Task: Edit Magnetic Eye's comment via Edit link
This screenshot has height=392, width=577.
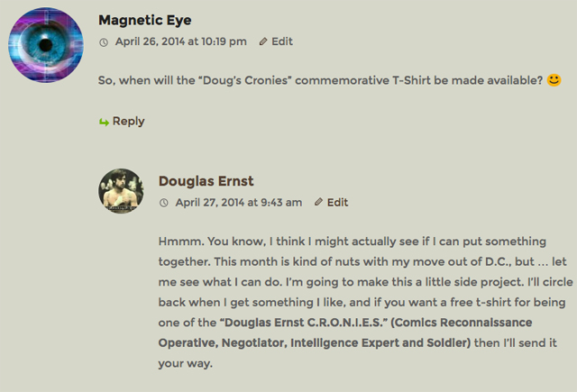Action: tap(282, 41)
